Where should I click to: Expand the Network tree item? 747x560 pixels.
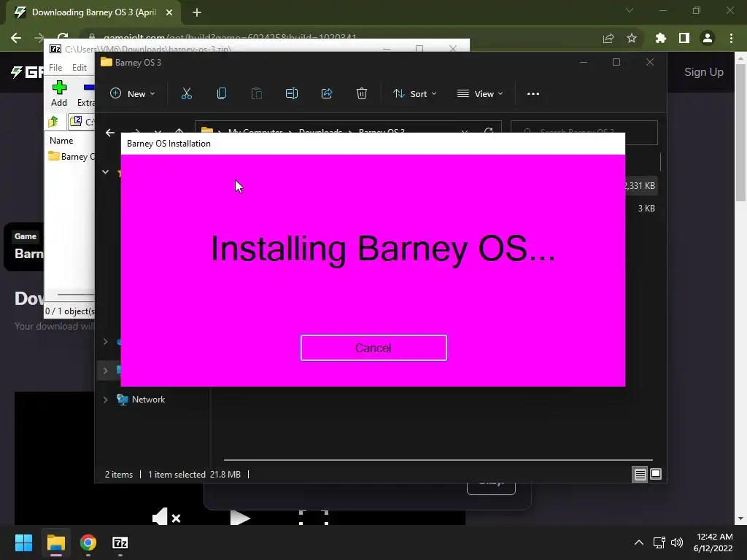pyautogui.click(x=105, y=400)
